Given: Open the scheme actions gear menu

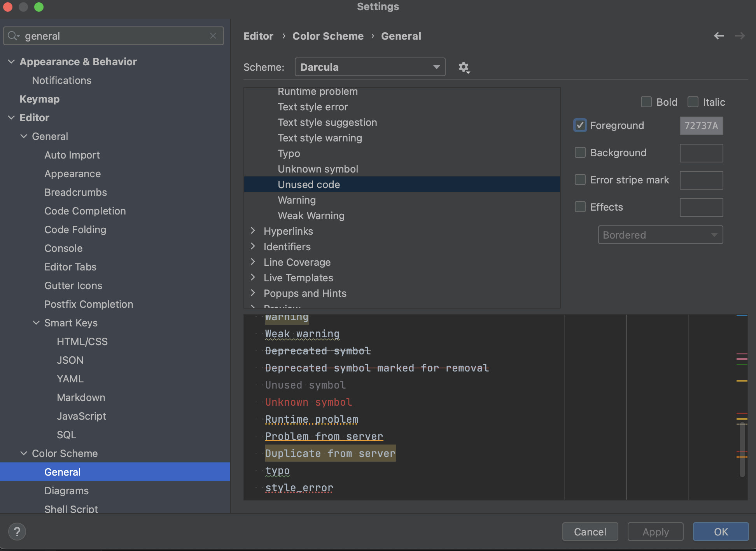Looking at the screenshot, I should (x=464, y=67).
